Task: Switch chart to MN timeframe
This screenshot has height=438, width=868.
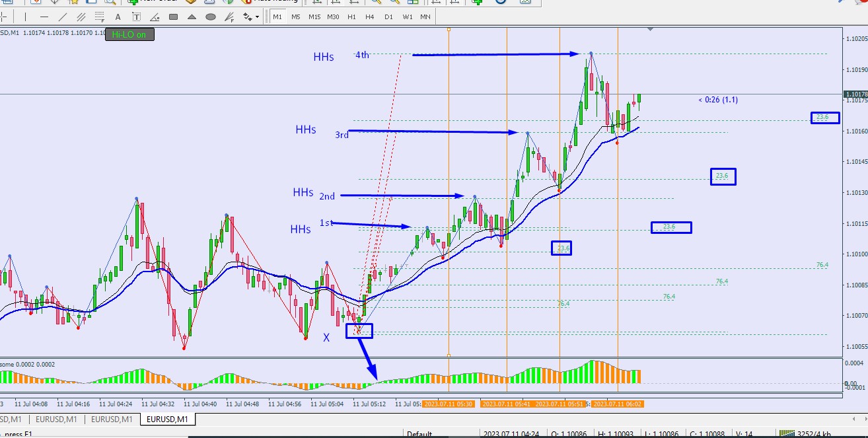Action: [x=424, y=17]
